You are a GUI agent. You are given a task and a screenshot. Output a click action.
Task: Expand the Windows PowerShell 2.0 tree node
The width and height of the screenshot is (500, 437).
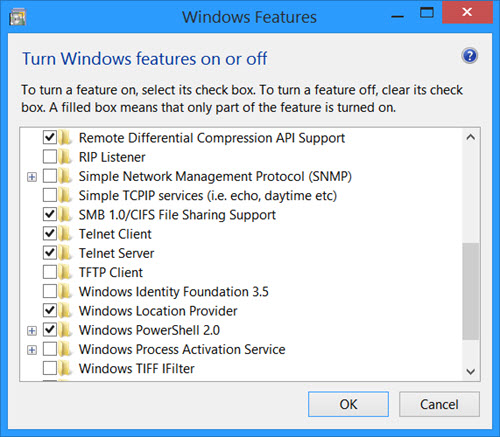tap(32, 331)
